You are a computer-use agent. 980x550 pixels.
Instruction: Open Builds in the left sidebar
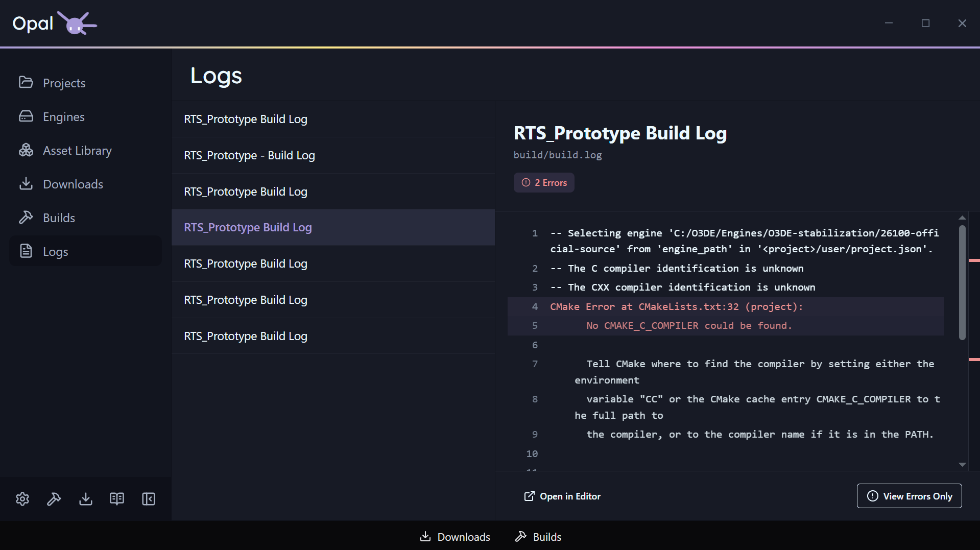(85, 218)
